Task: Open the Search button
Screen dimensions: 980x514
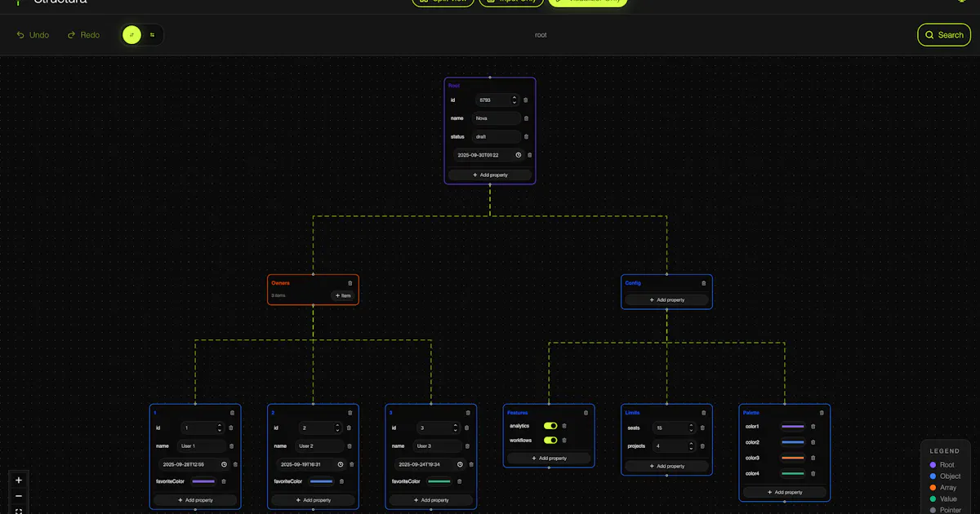Action: tap(944, 35)
